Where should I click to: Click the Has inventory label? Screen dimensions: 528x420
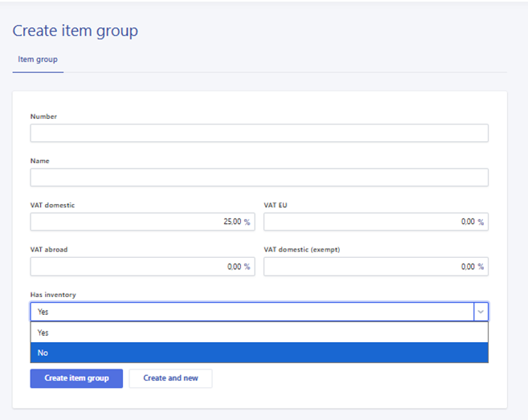coord(53,295)
